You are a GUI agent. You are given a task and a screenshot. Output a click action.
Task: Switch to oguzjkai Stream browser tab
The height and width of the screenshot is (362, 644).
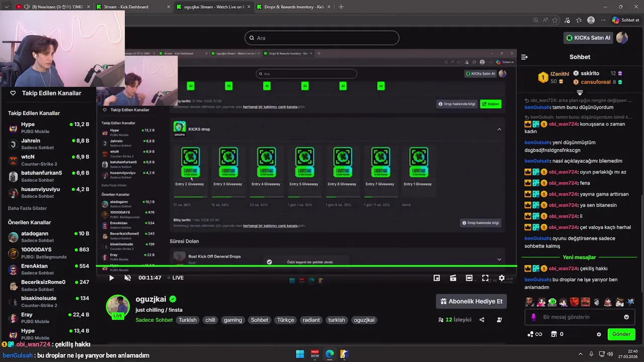(x=214, y=7)
